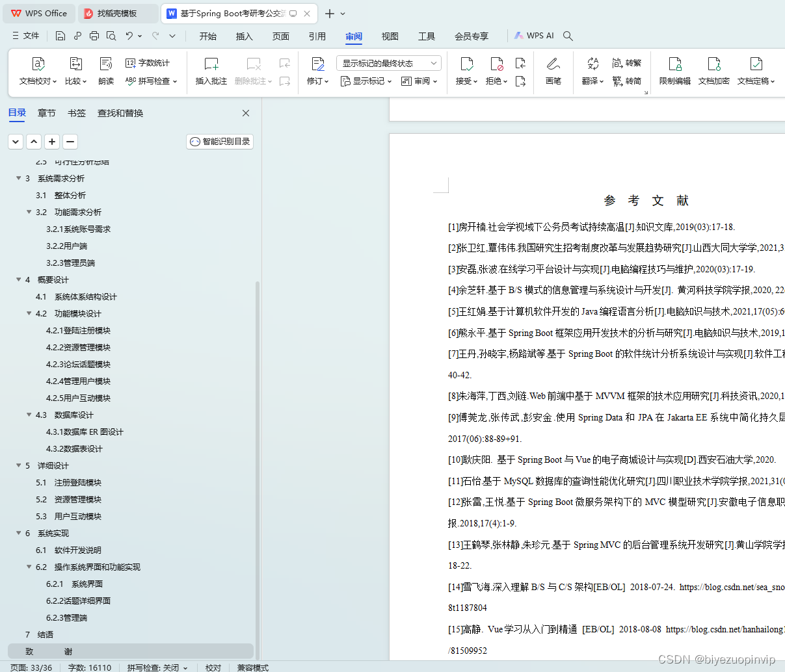Open 查找和替换 tab in navigation pane
The width and height of the screenshot is (785, 672).
click(120, 113)
